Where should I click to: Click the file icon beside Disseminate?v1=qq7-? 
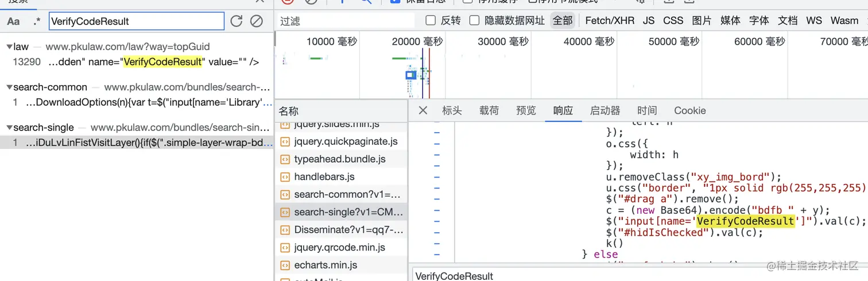tap(285, 230)
